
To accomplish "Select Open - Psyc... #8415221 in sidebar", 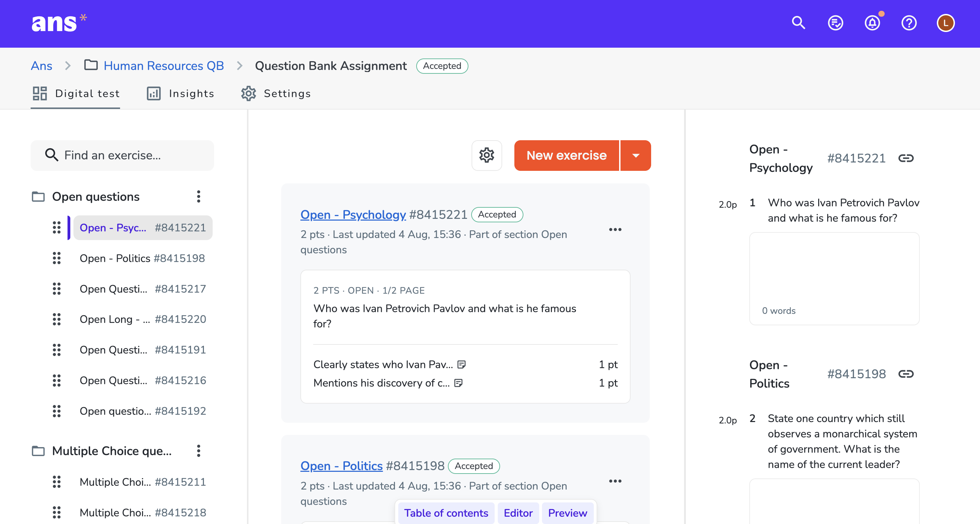I will click(x=143, y=228).
